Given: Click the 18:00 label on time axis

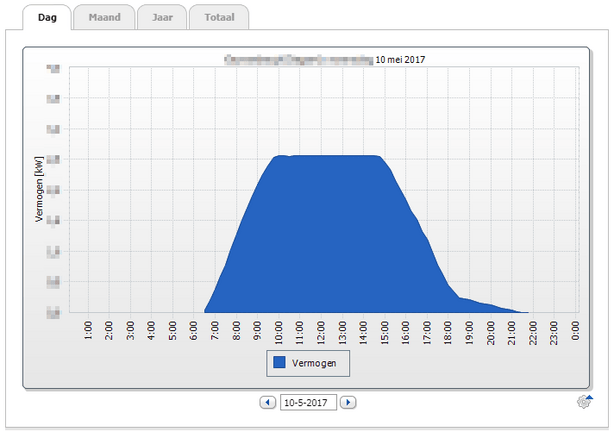Looking at the screenshot, I should tap(448, 331).
